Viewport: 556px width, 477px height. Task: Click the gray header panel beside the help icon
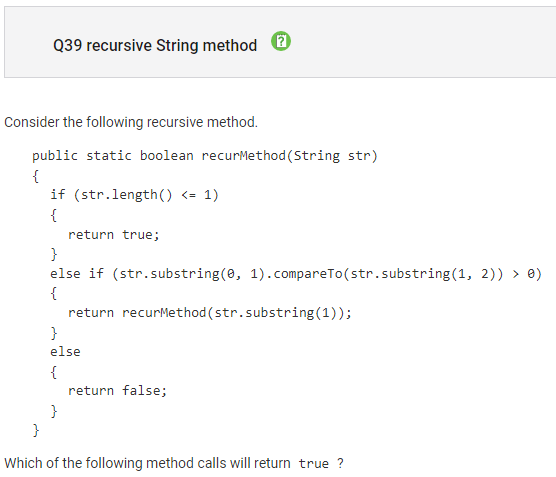coord(422,42)
